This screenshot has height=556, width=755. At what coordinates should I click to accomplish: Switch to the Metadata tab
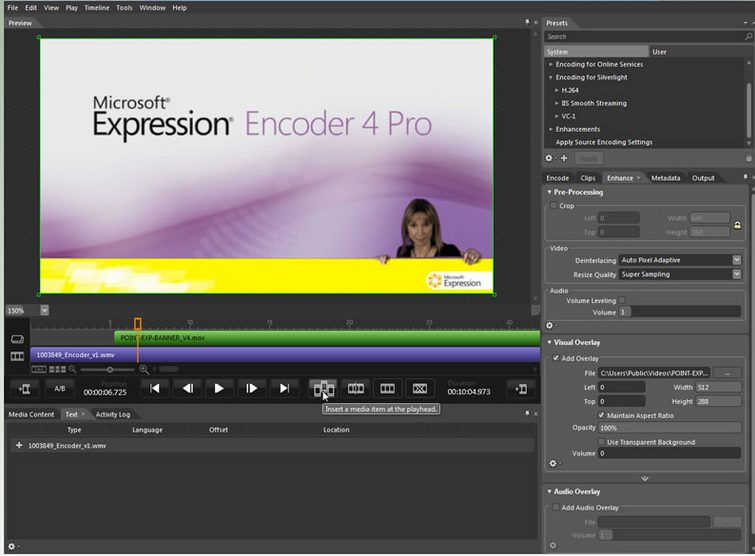tap(665, 178)
